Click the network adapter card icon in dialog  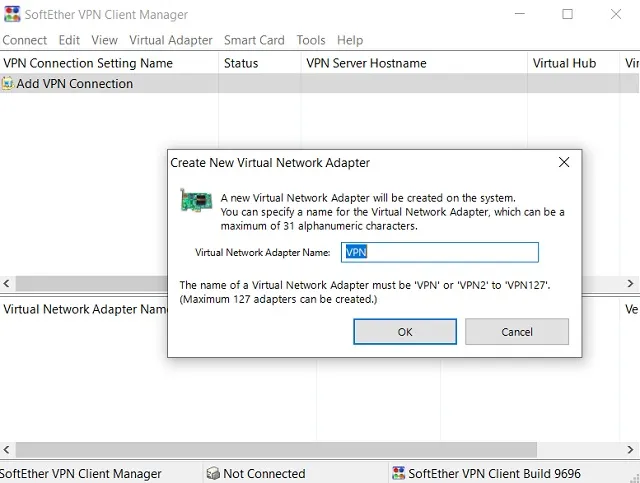point(196,200)
